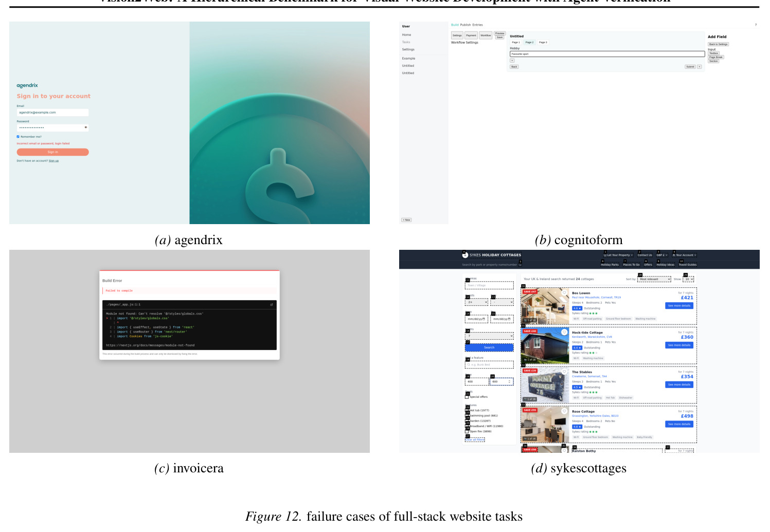Open the Sign up link

coord(53,161)
